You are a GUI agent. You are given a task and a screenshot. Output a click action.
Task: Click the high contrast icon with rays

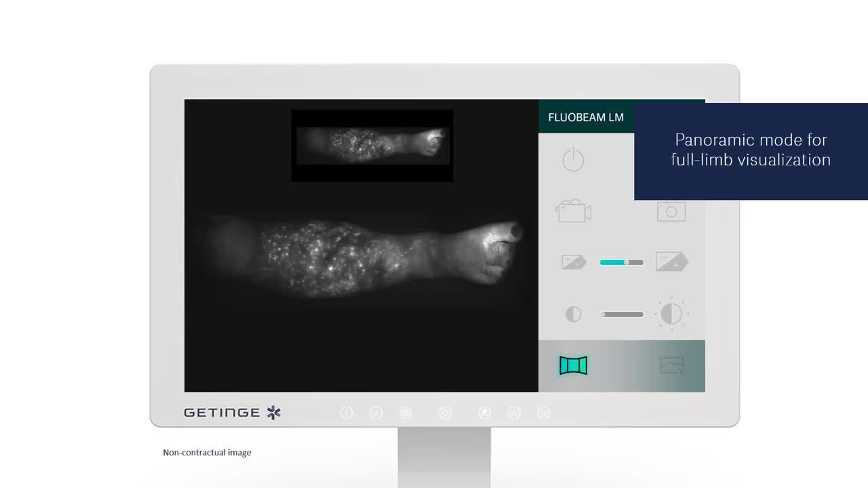click(671, 314)
